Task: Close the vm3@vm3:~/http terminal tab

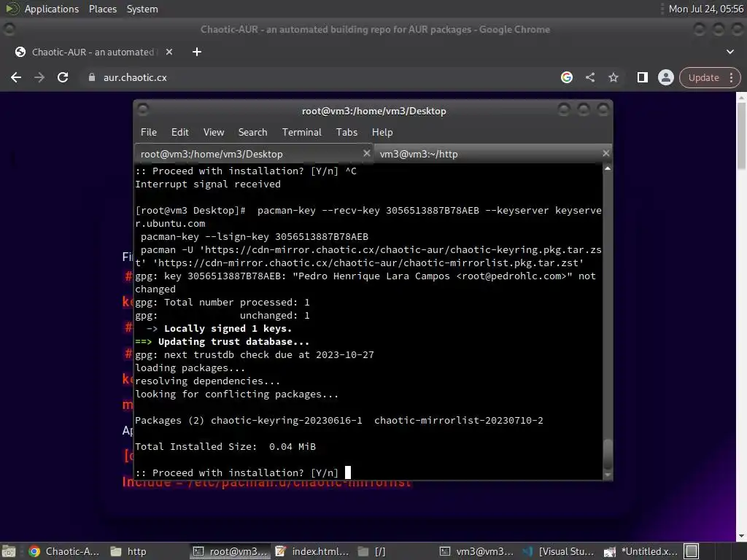Action: click(605, 153)
